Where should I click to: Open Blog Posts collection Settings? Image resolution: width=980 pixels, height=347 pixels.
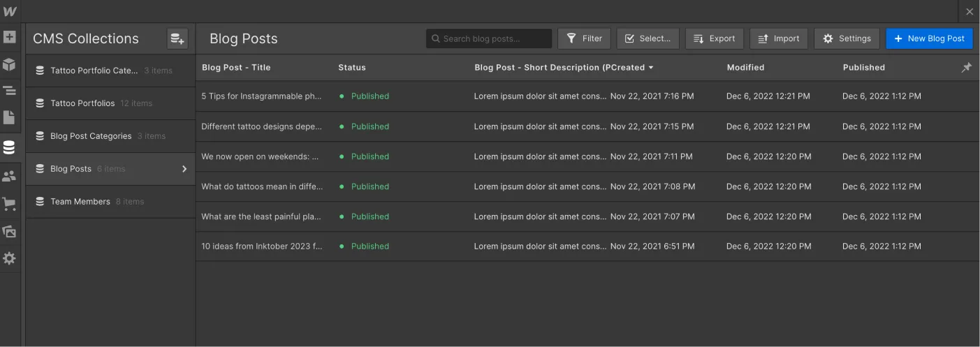coord(847,38)
